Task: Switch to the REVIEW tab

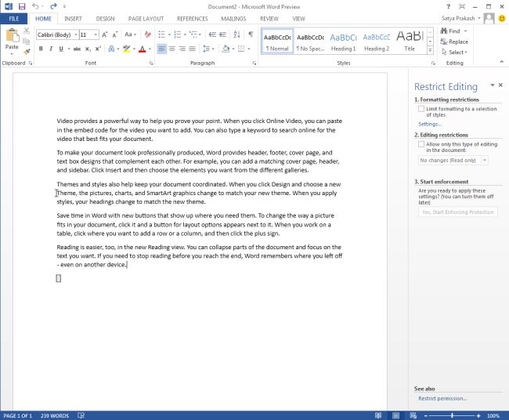Action: (269, 19)
